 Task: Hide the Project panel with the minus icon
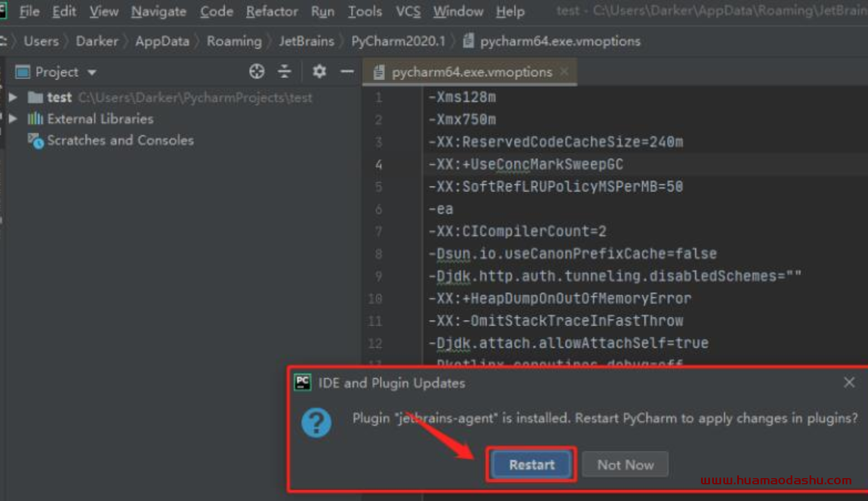[x=347, y=71]
